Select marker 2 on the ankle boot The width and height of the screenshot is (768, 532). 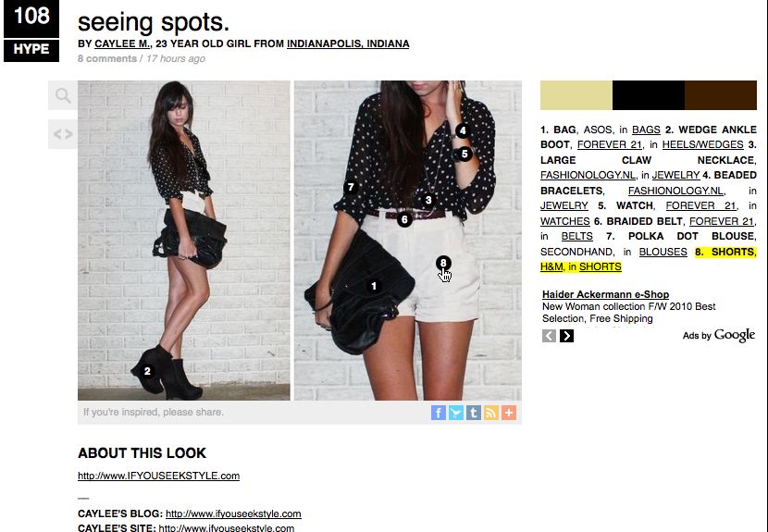click(147, 371)
